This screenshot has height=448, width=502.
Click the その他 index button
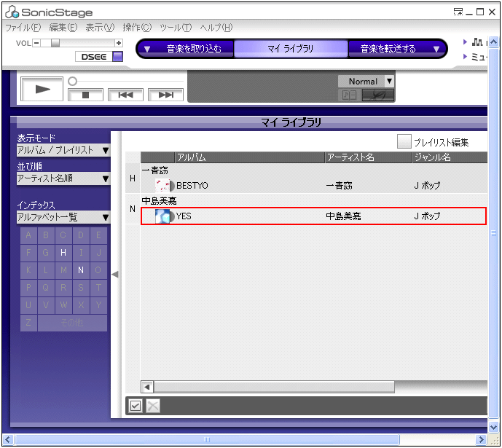[x=72, y=323]
